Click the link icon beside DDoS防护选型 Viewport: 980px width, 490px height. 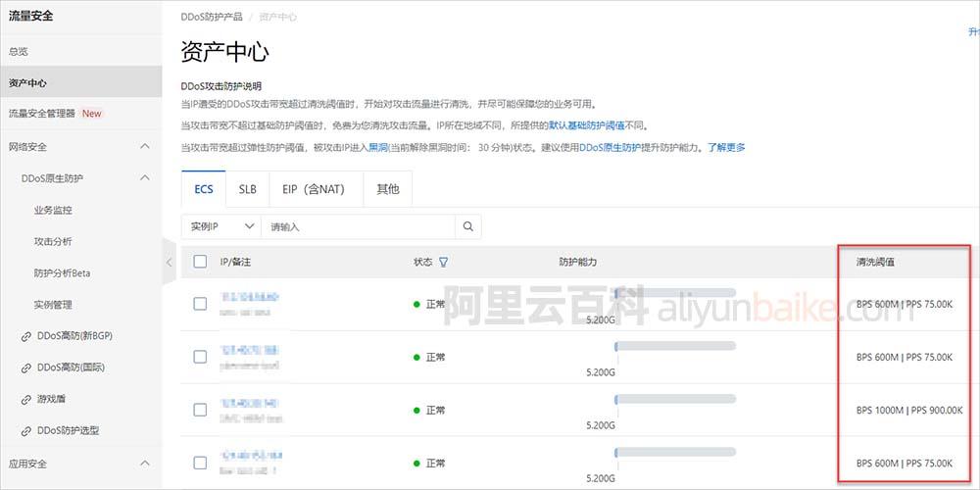(26, 431)
